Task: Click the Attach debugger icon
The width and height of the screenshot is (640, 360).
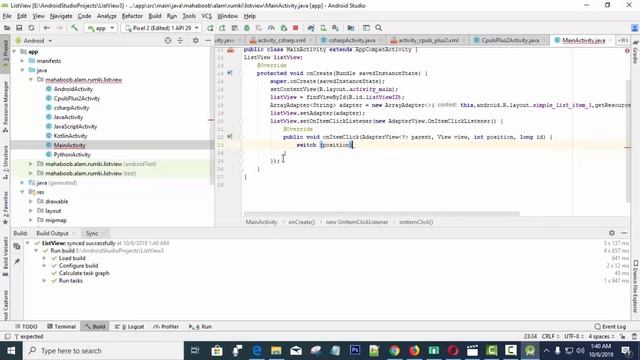Action: 284,28
